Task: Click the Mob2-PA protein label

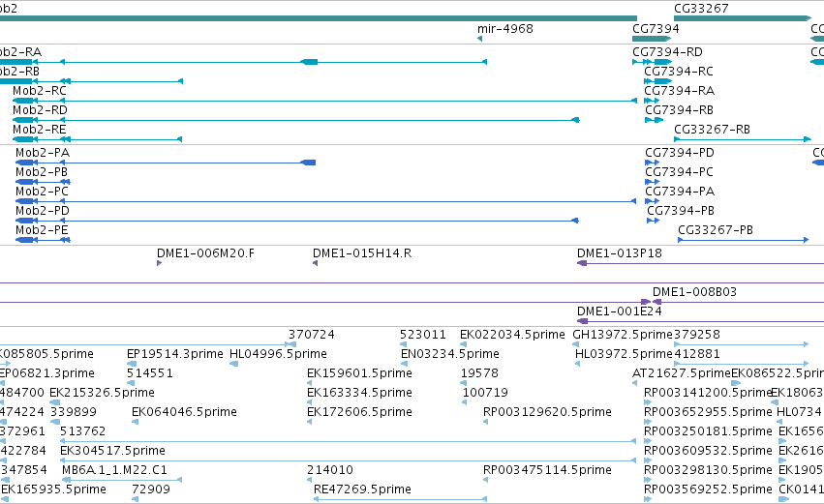Action: (x=43, y=153)
